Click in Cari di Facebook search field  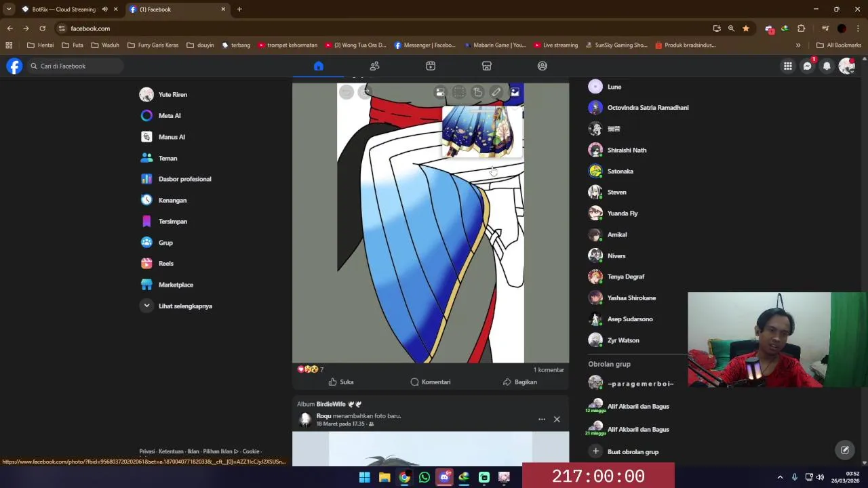click(x=75, y=66)
